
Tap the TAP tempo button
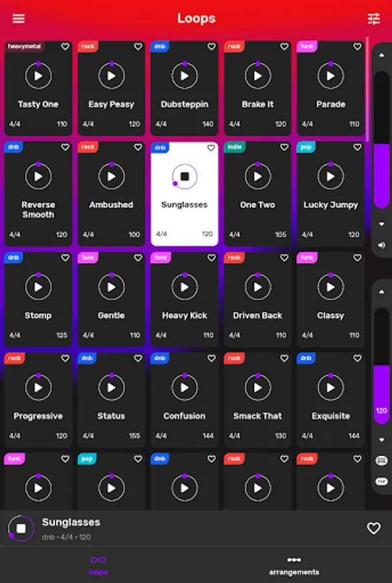tap(382, 481)
